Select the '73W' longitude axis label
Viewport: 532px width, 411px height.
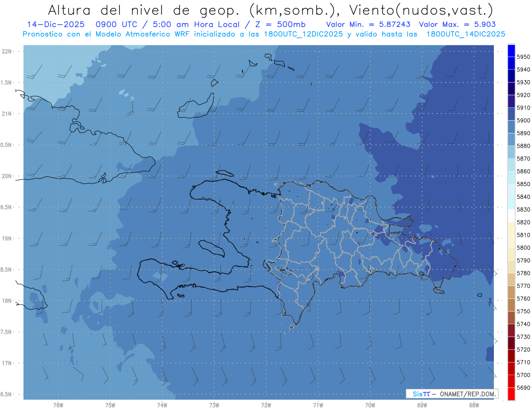coord(214,405)
